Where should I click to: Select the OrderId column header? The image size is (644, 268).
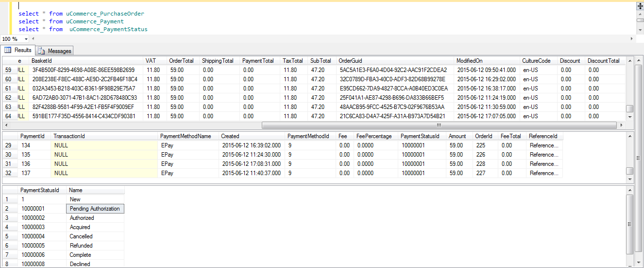(x=486, y=136)
